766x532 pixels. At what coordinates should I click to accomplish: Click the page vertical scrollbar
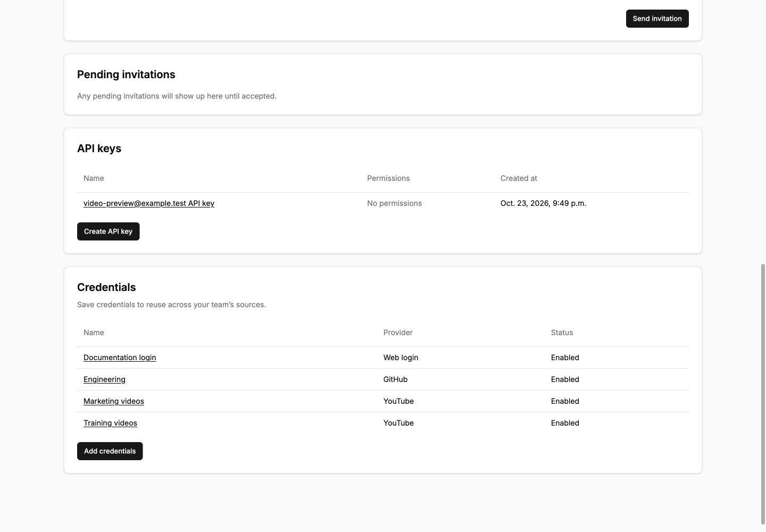(763, 394)
